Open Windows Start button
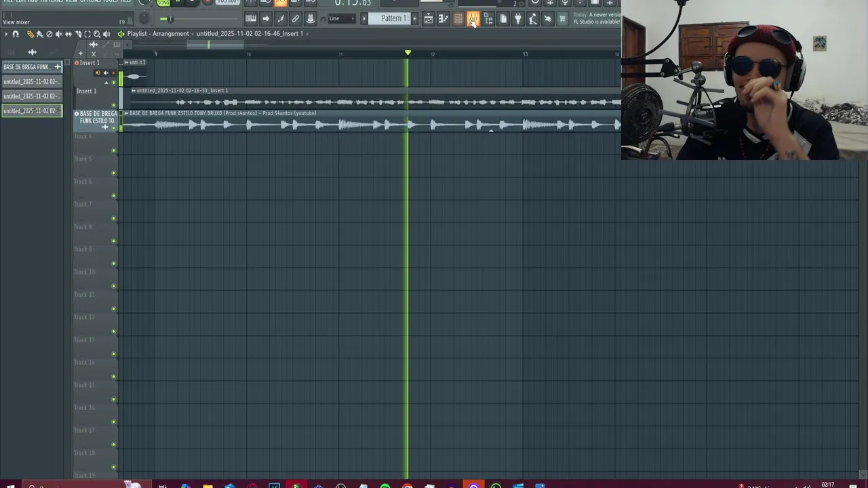868x488 pixels. 9,485
